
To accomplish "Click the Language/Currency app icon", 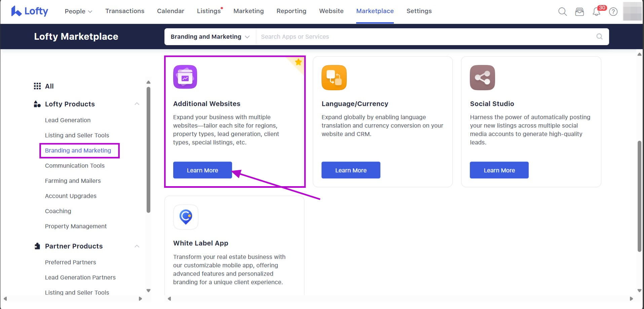I will (x=334, y=77).
